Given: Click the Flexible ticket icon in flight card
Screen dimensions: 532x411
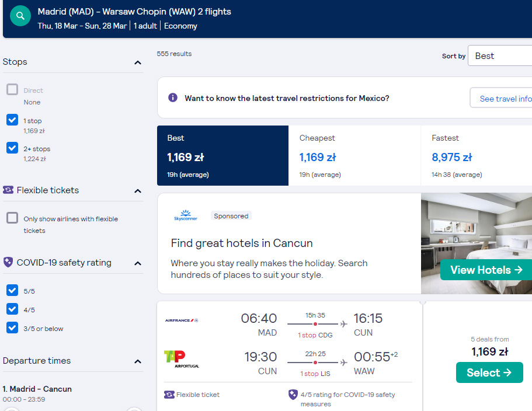Looking at the screenshot, I should (169, 395).
